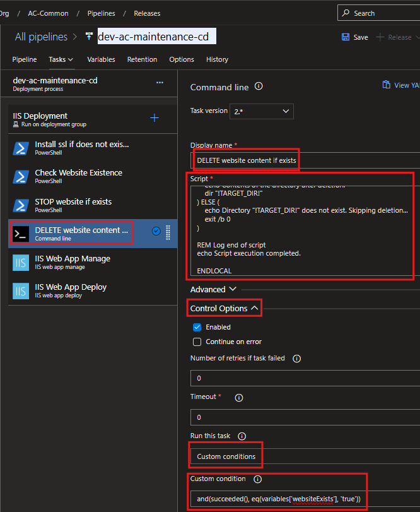420x512 pixels.
Task: Select IIS Web App Deploy task
Action: (x=93, y=291)
